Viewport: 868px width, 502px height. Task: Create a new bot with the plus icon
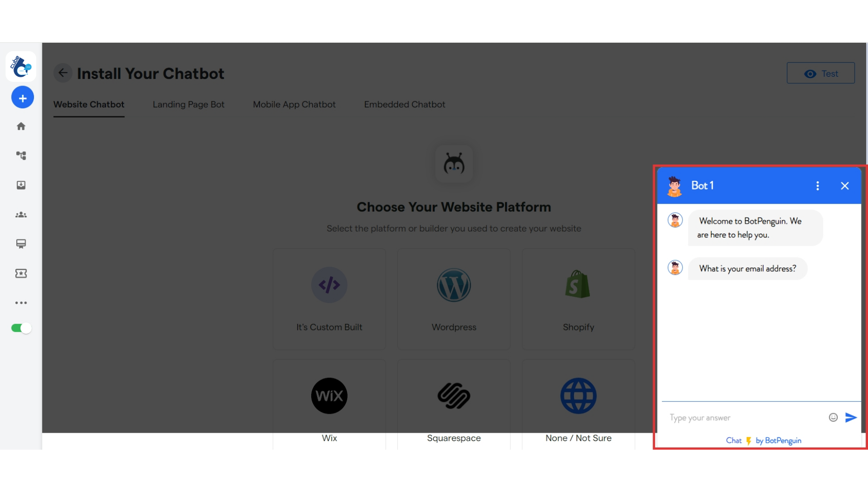(22, 97)
